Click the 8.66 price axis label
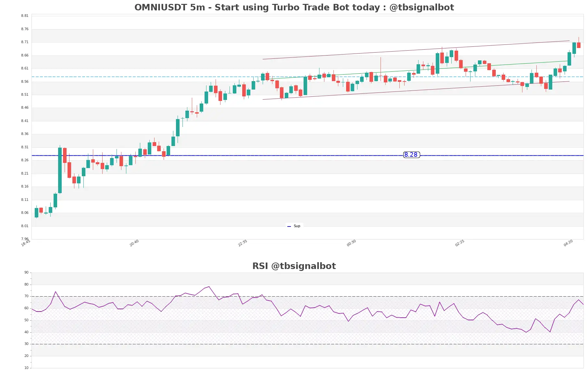The height and width of the screenshot is (392, 588). coord(25,55)
